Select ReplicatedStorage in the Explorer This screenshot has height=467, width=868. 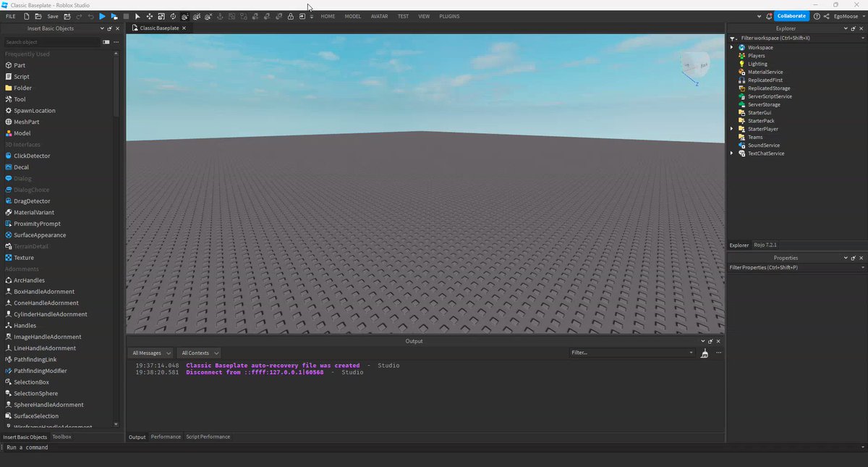(x=769, y=88)
